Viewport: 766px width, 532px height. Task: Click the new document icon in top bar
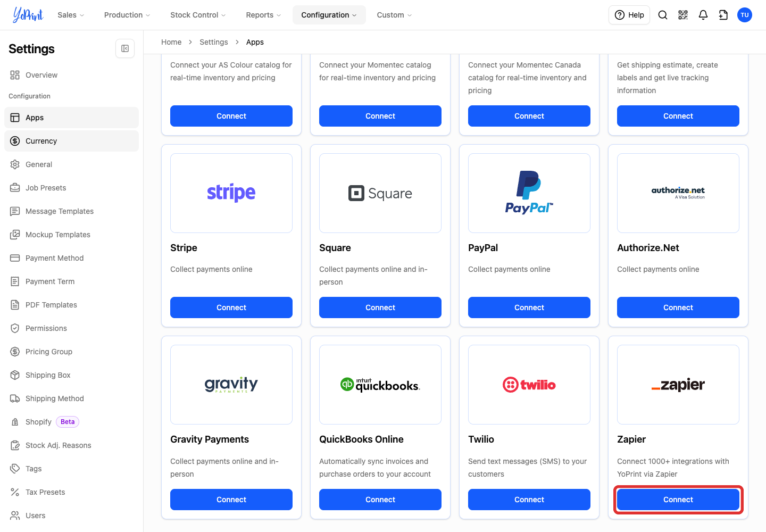pyautogui.click(x=723, y=15)
